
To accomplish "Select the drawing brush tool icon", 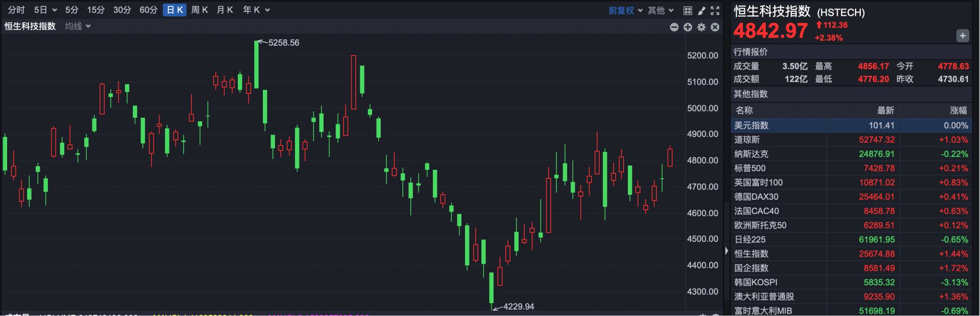I will pyautogui.click(x=701, y=10).
